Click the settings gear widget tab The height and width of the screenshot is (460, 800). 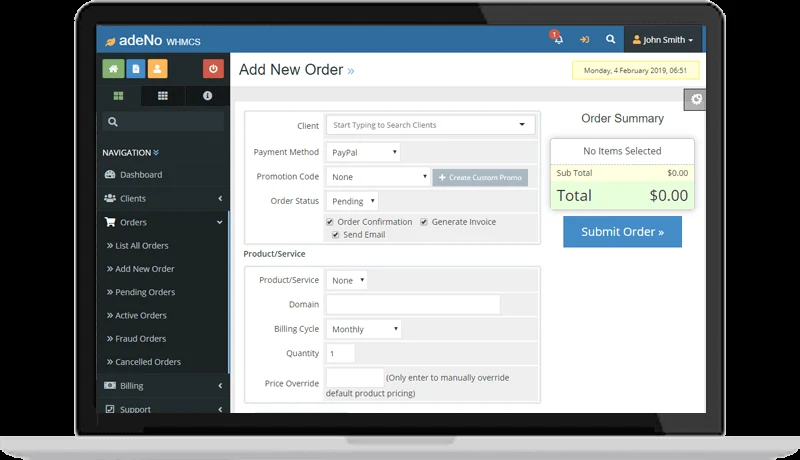coord(695,99)
